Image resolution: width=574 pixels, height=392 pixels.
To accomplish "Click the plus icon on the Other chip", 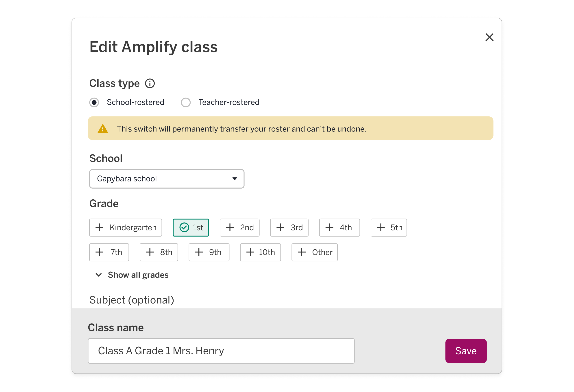I will pyautogui.click(x=302, y=252).
